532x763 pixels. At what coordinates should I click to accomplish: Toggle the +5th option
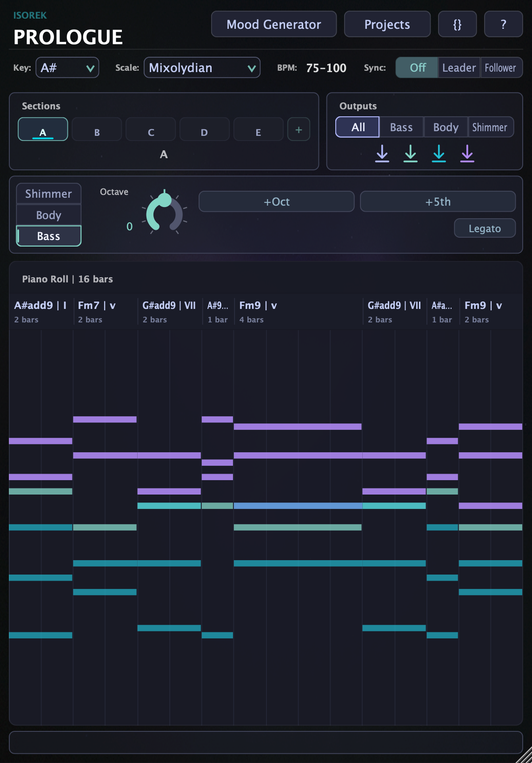pos(438,201)
